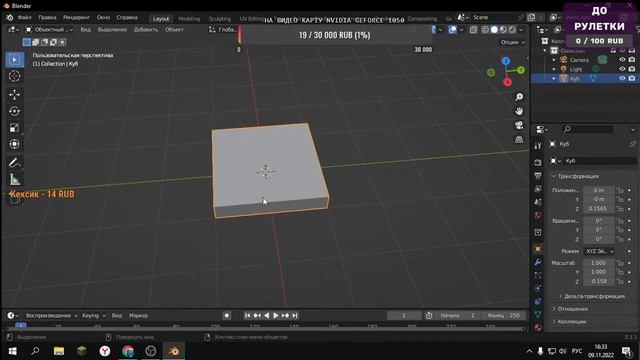
Task: Toggle Куб visibility eye in outliner
Action: coord(622,78)
